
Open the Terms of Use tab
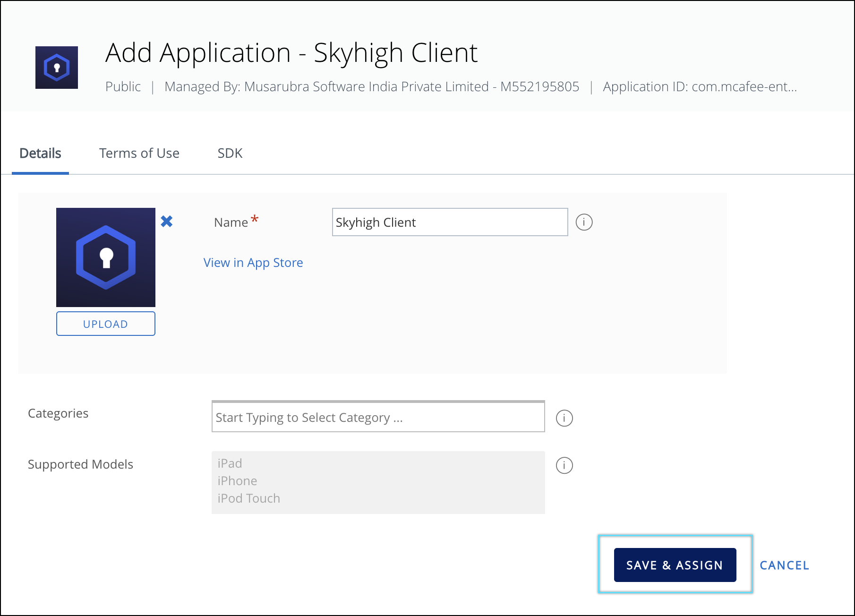coord(139,154)
